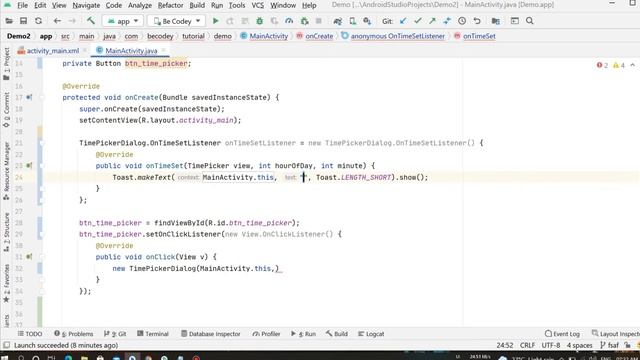Click the Stop square icon
640x360 pixels.
click(319, 21)
